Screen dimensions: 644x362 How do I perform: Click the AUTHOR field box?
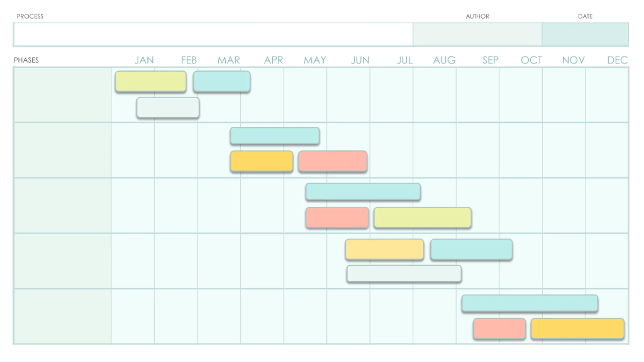[477, 34]
